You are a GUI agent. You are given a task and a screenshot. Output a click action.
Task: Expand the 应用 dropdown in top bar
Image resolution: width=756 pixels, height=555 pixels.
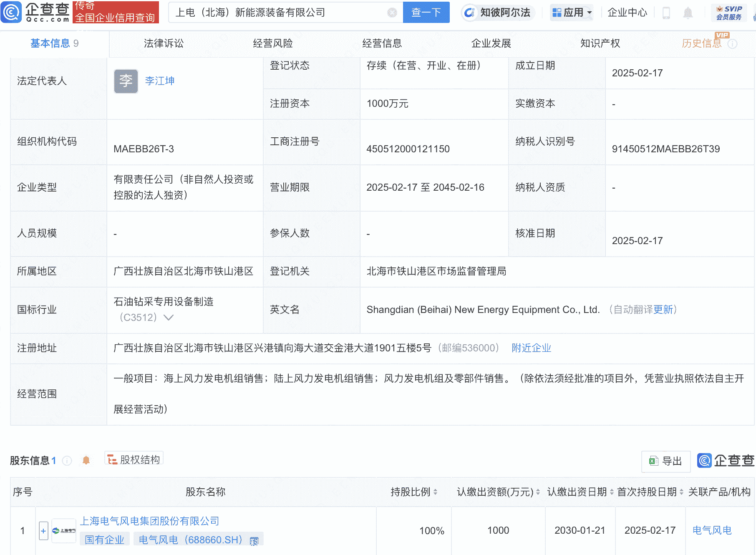pos(572,13)
